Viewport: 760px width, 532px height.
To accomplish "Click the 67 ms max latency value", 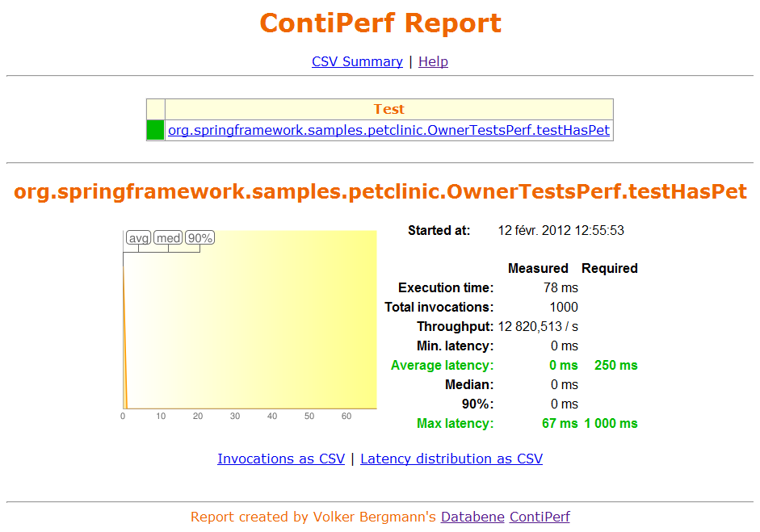I will click(x=560, y=423).
